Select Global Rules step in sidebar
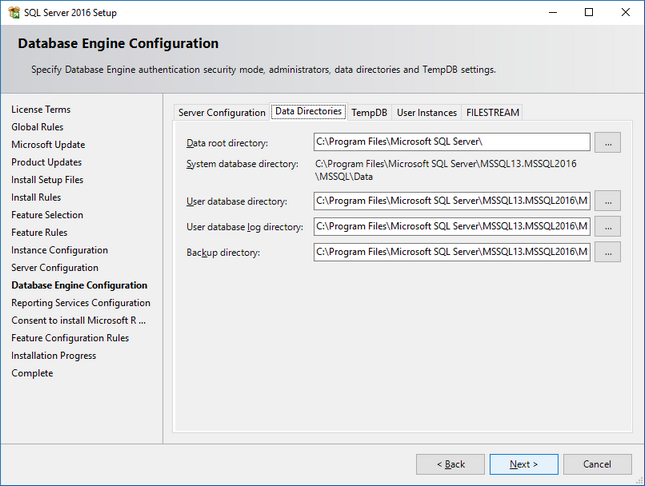645x486 pixels. (37, 127)
